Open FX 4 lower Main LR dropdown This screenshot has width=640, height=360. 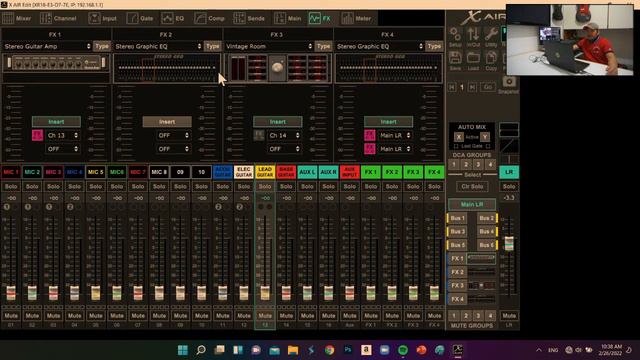(395, 149)
